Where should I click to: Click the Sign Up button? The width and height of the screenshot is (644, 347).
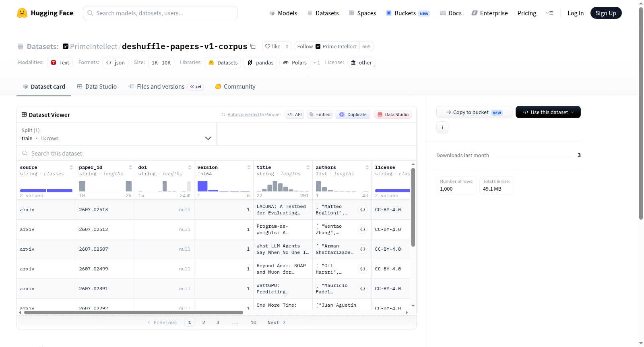click(606, 13)
